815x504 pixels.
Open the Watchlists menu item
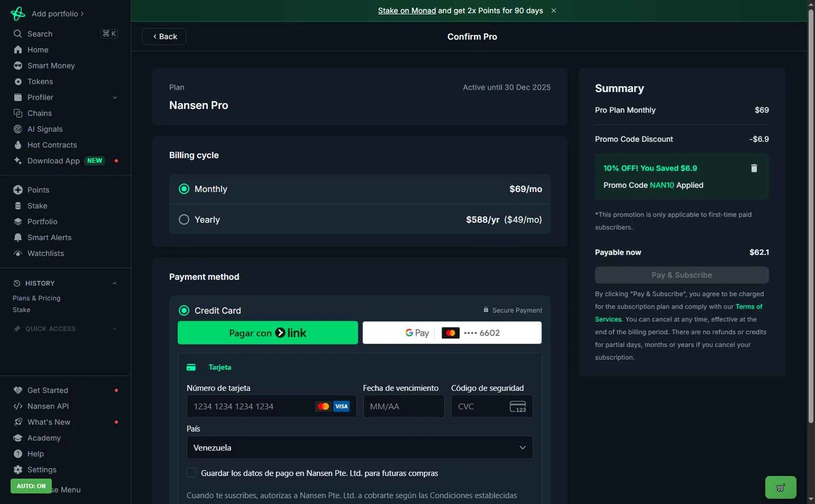pos(45,253)
